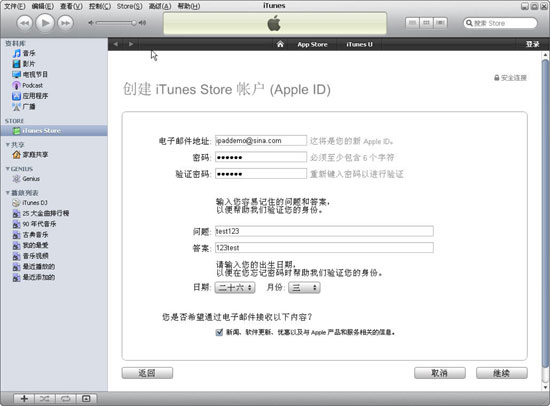The image size is (550, 406).
Task: Open the 帮助(H) menu
Action: tap(189, 6)
